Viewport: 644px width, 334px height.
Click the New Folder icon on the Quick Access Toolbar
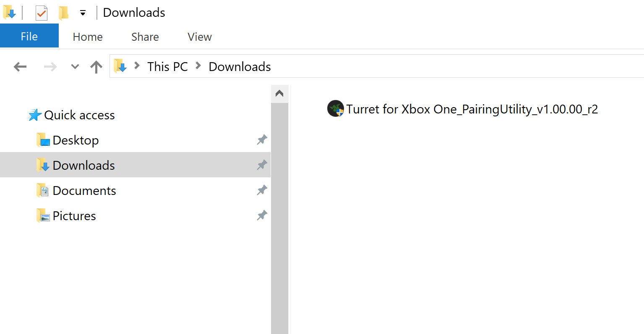(64, 12)
